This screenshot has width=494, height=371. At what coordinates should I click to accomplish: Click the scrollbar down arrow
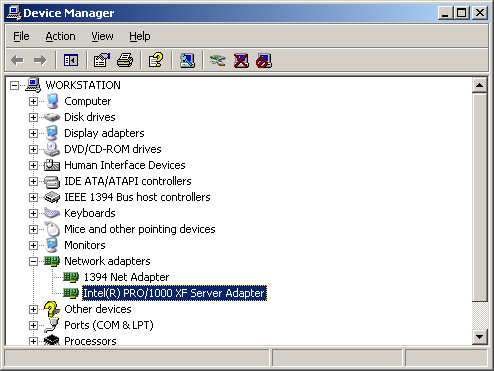[x=479, y=337]
